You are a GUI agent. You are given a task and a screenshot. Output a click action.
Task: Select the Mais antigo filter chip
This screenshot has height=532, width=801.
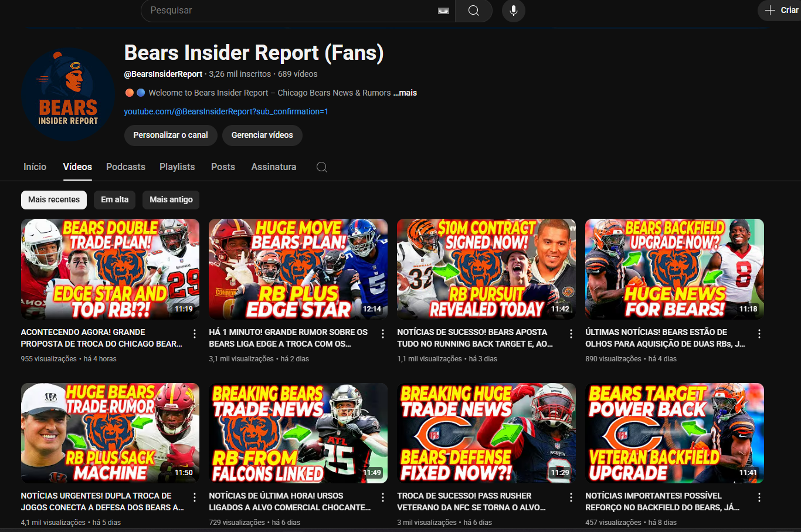171,200
